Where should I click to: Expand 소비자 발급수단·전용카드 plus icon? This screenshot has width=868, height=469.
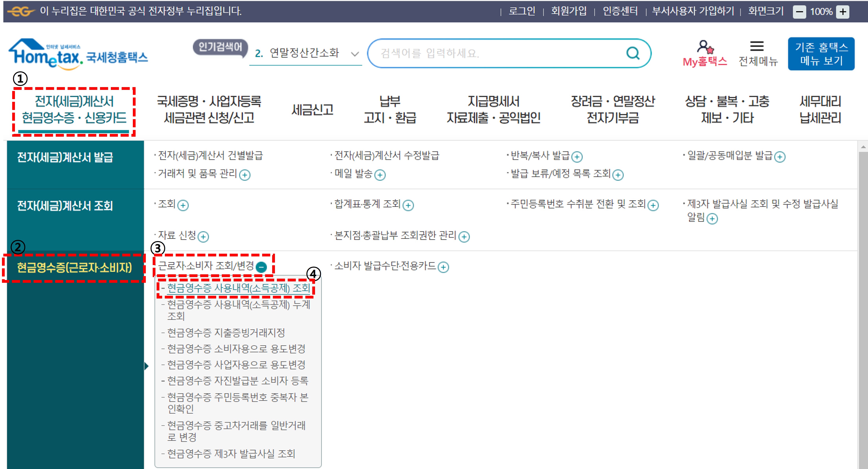pyautogui.click(x=443, y=267)
